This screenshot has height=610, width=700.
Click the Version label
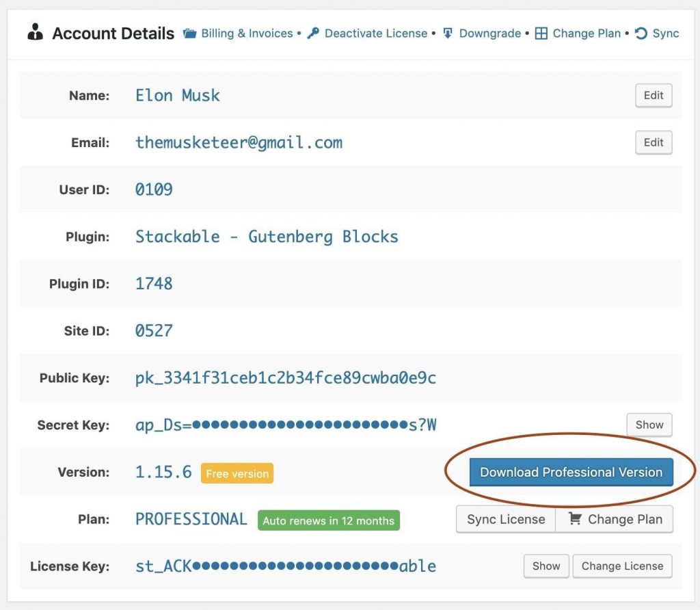pos(83,472)
